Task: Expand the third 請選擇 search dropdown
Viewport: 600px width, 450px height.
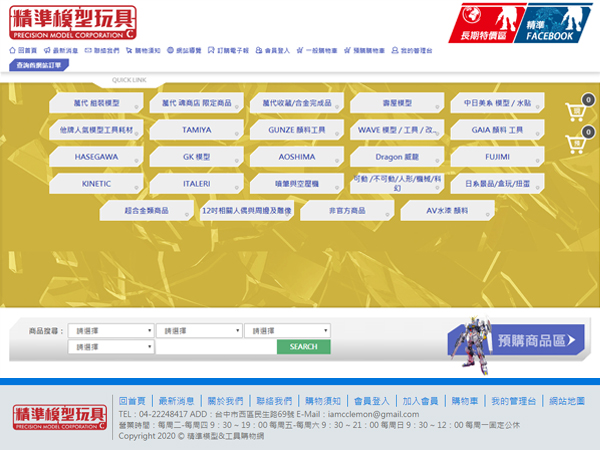Action: point(287,331)
